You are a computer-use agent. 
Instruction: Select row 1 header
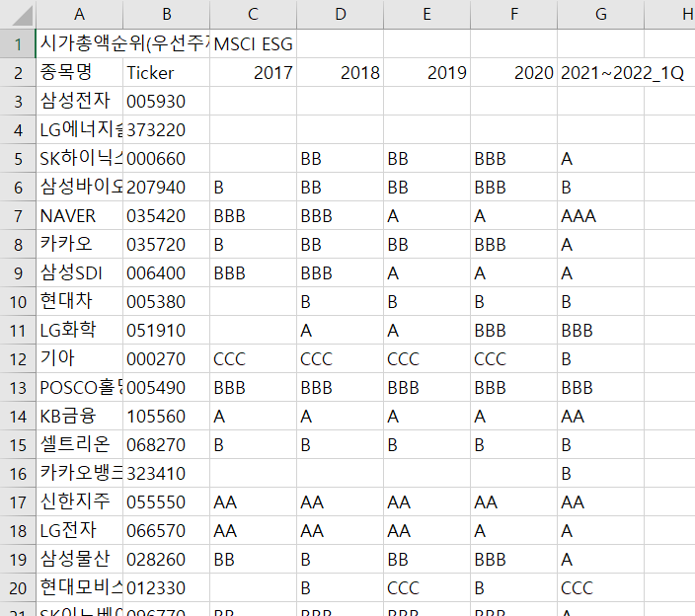click(x=18, y=43)
